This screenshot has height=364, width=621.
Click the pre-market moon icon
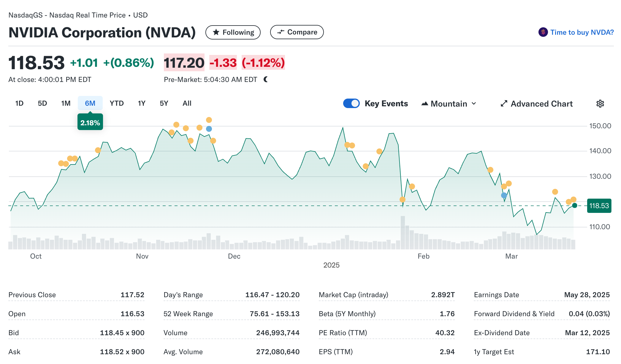click(x=266, y=79)
